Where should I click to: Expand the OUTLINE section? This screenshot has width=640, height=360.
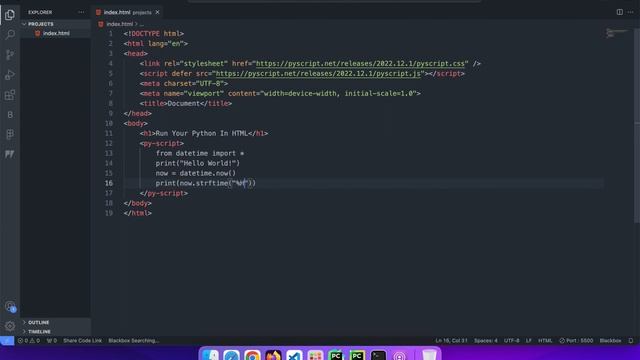coord(38,322)
